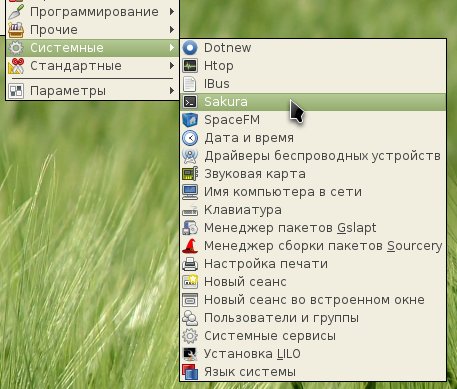Click the Программирование trowel icon

(16, 12)
